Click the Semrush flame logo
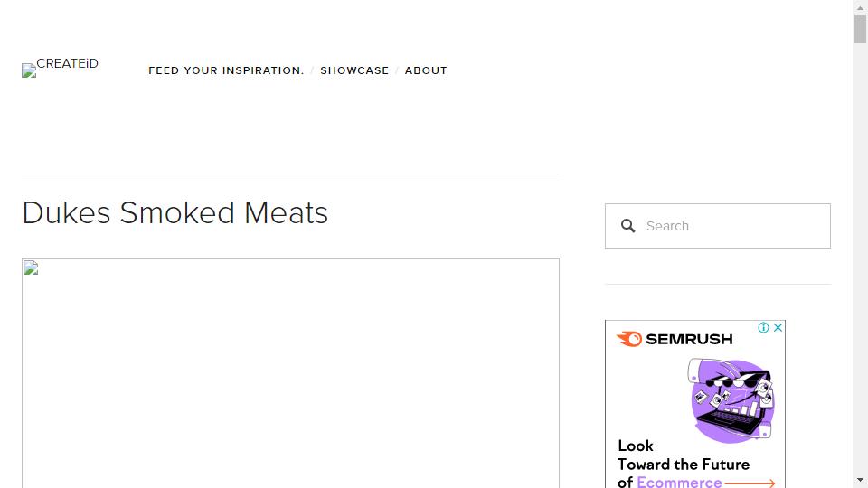868x488 pixels. click(x=629, y=339)
